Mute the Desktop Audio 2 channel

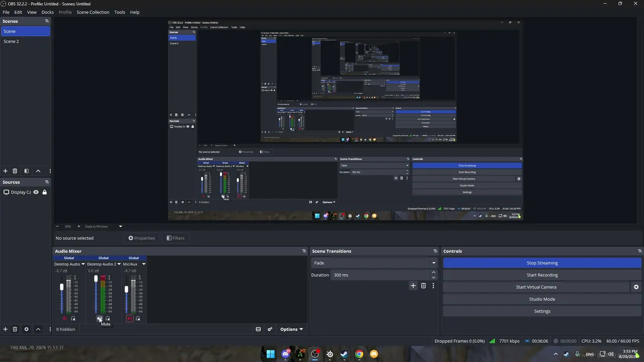pos(99,319)
